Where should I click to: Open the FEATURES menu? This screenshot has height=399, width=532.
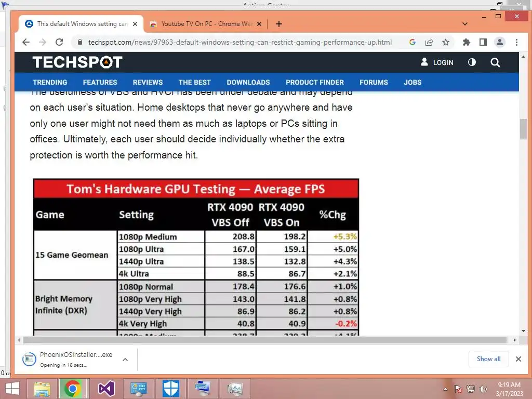[x=100, y=82]
